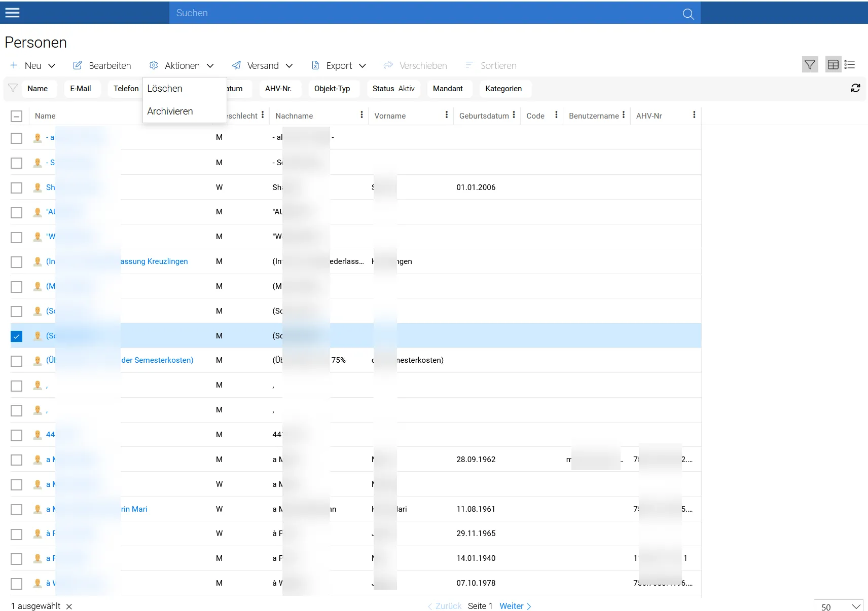
Task: Open Geschlecht column options menu
Action: [x=263, y=115]
